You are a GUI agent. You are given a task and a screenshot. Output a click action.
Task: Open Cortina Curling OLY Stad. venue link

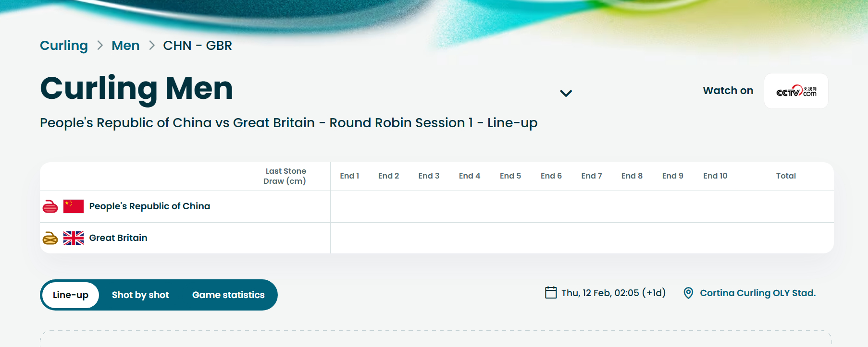tap(757, 293)
